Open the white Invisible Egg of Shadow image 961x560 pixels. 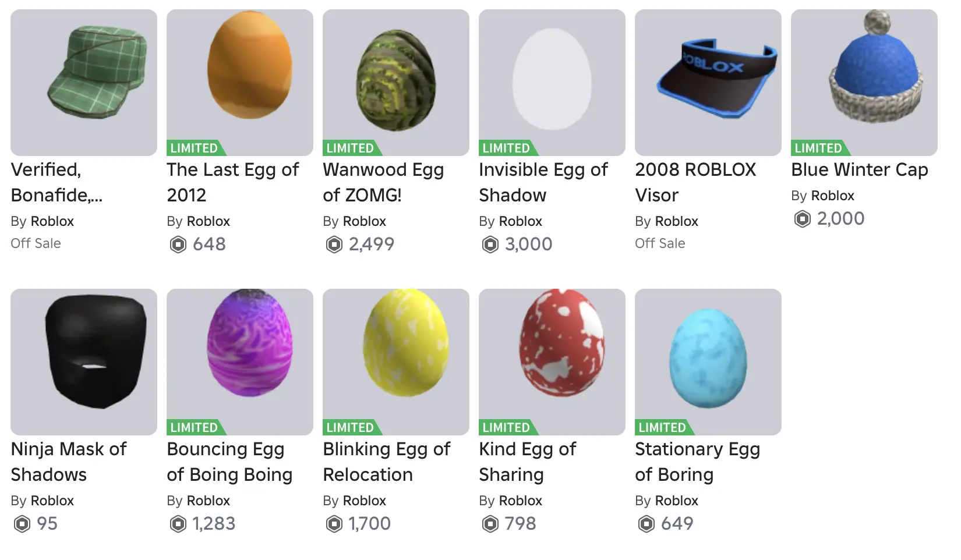point(552,83)
